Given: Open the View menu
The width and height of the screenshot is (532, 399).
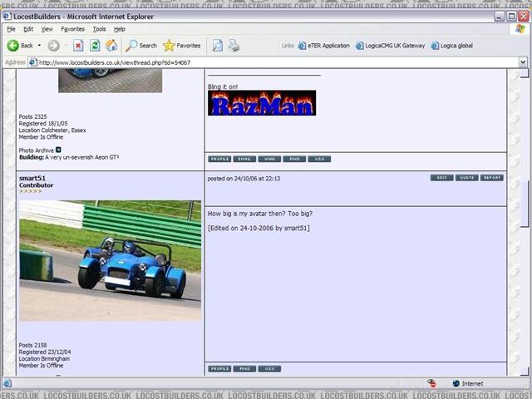Looking at the screenshot, I should point(47,29).
